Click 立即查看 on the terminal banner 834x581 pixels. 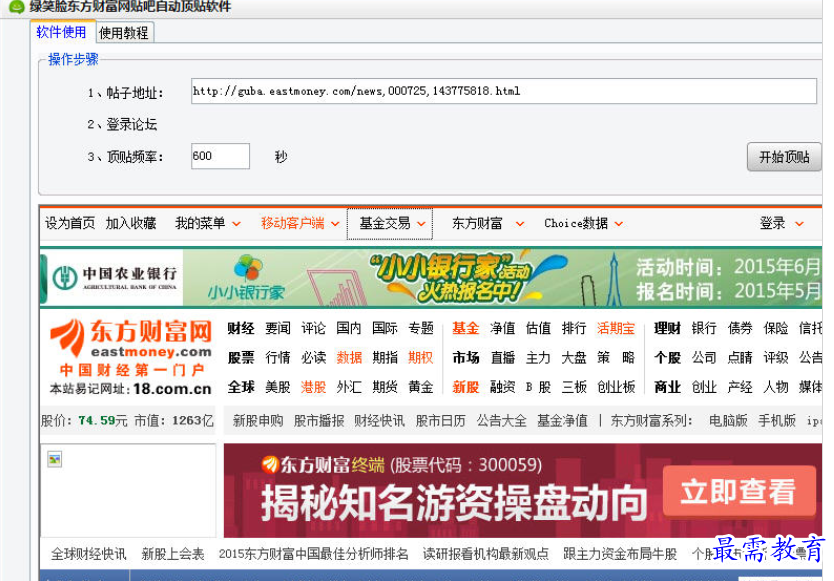739,491
